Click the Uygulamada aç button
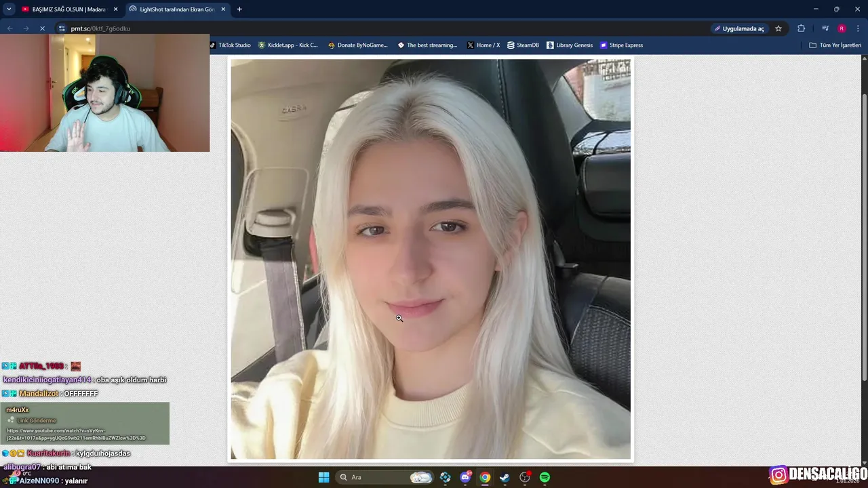The height and width of the screenshot is (488, 868). coord(738,28)
